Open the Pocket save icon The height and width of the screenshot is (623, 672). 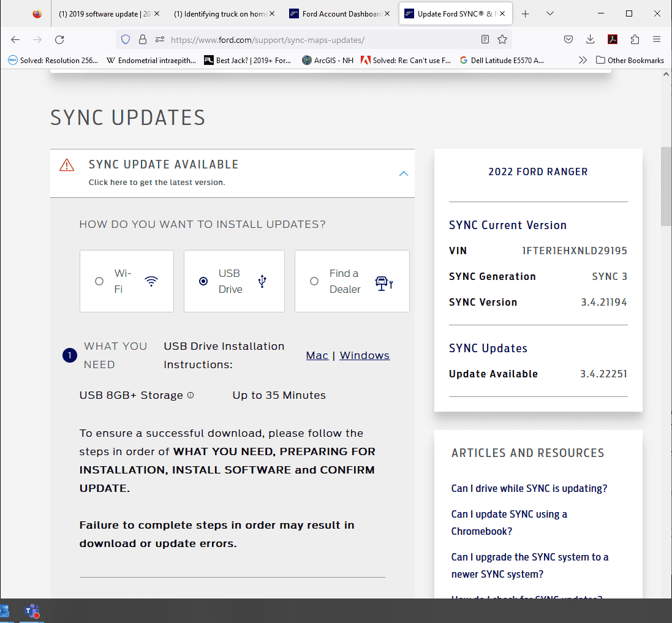tap(568, 39)
